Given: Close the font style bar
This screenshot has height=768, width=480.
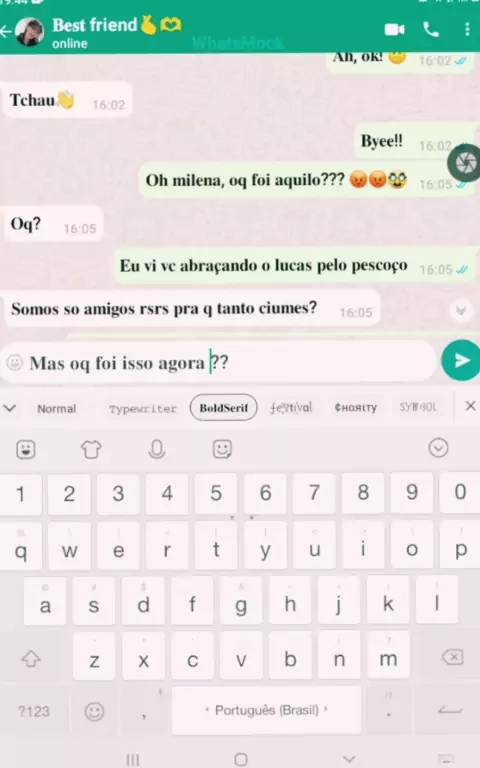Looking at the screenshot, I should pyautogui.click(x=470, y=406).
